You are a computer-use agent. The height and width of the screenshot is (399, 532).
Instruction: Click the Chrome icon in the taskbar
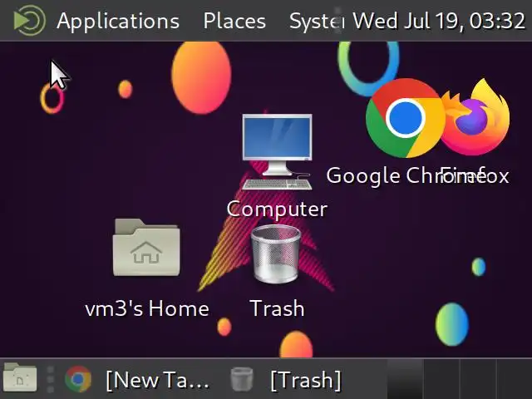[78, 379]
